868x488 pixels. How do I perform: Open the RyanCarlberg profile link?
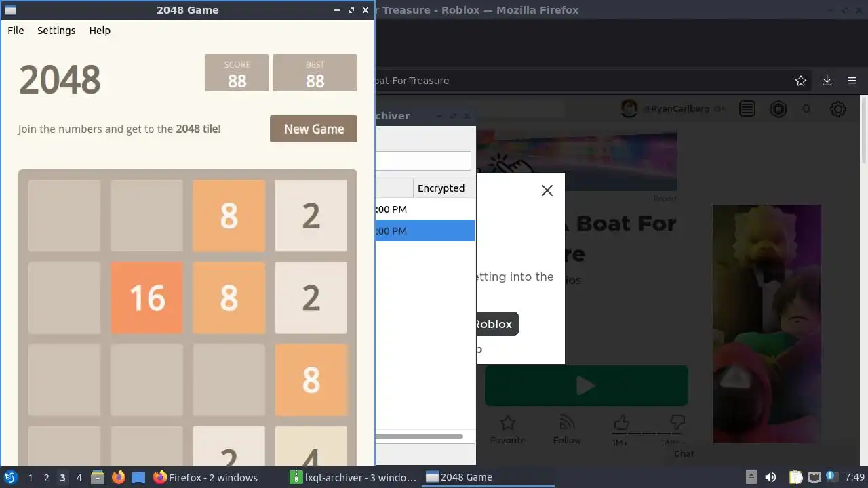click(x=675, y=108)
